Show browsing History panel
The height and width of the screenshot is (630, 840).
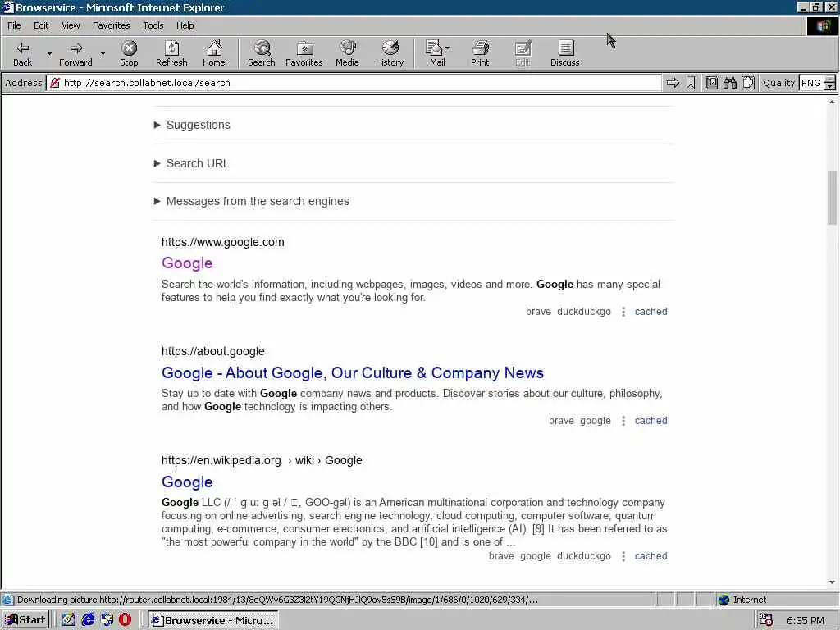(x=390, y=53)
